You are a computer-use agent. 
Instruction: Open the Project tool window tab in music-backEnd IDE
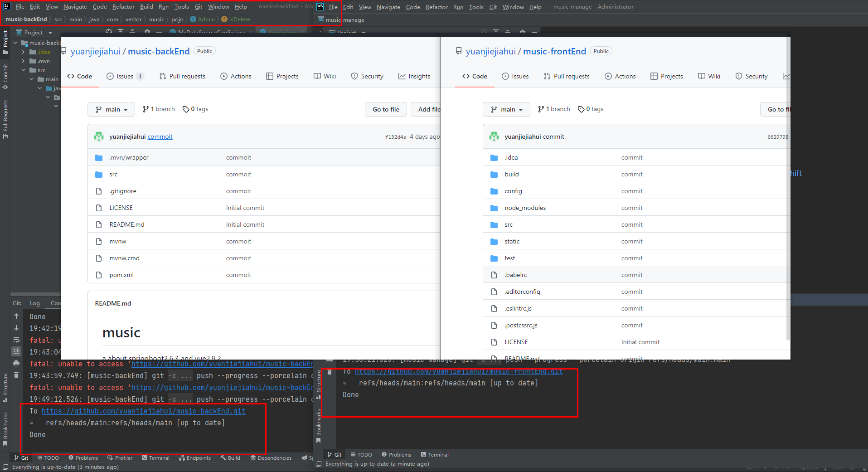5,42
